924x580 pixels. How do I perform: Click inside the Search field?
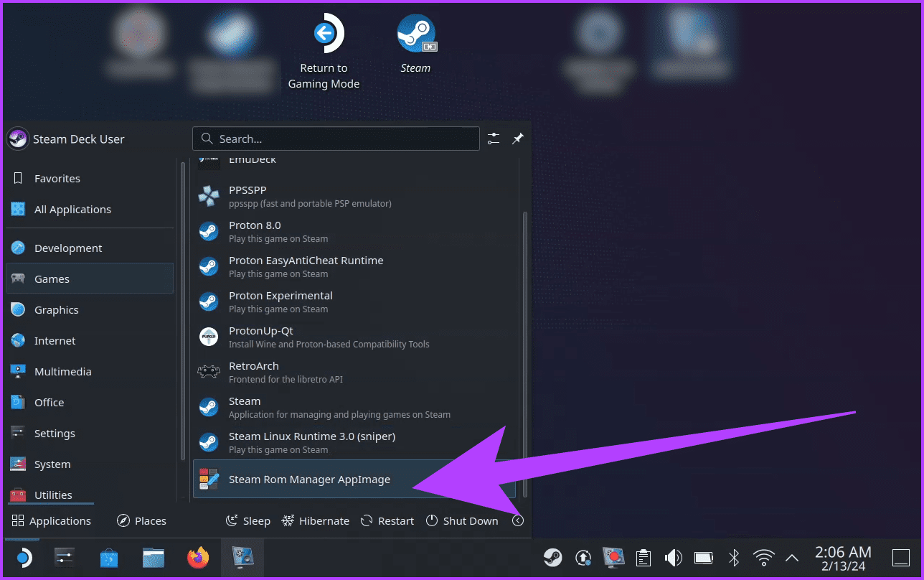pyautogui.click(x=336, y=138)
